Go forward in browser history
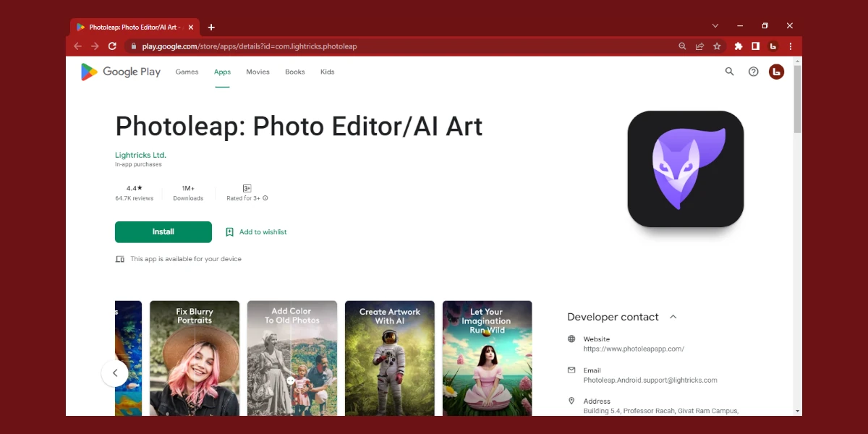Image resolution: width=868 pixels, height=434 pixels. pyautogui.click(x=95, y=46)
